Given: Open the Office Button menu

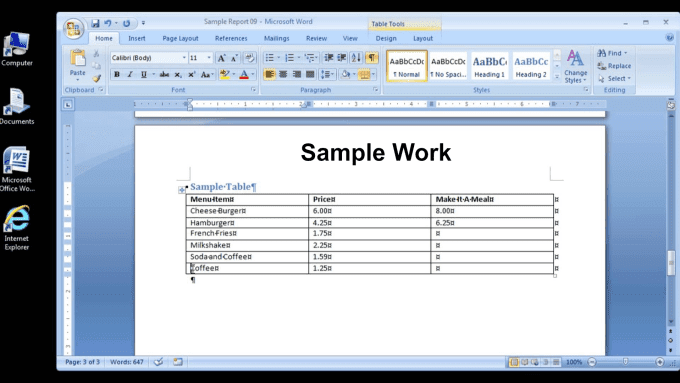Looking at the screenshot, I should 73,29.
